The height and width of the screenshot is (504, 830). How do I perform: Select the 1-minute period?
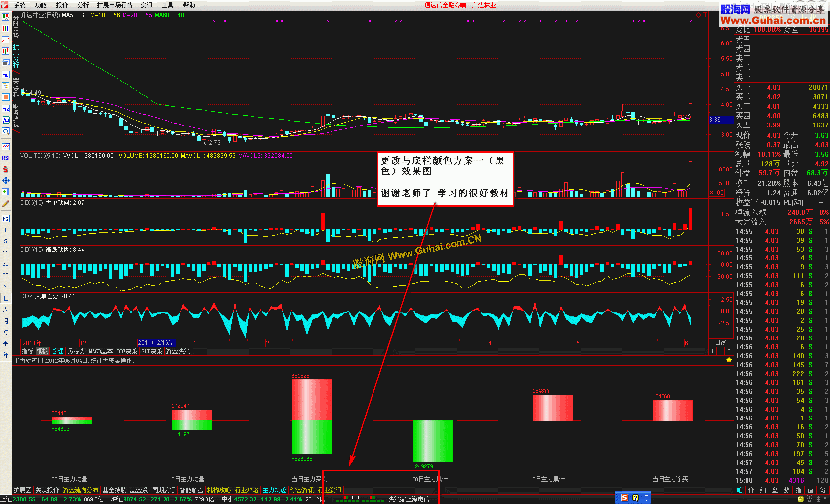[x=6, y=230]
